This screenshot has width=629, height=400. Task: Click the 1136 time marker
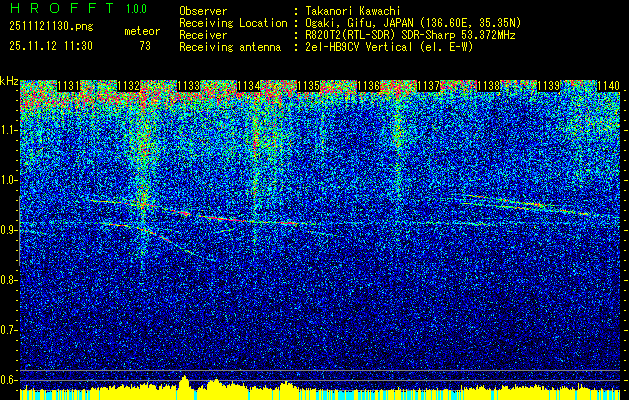click(368, 86)
